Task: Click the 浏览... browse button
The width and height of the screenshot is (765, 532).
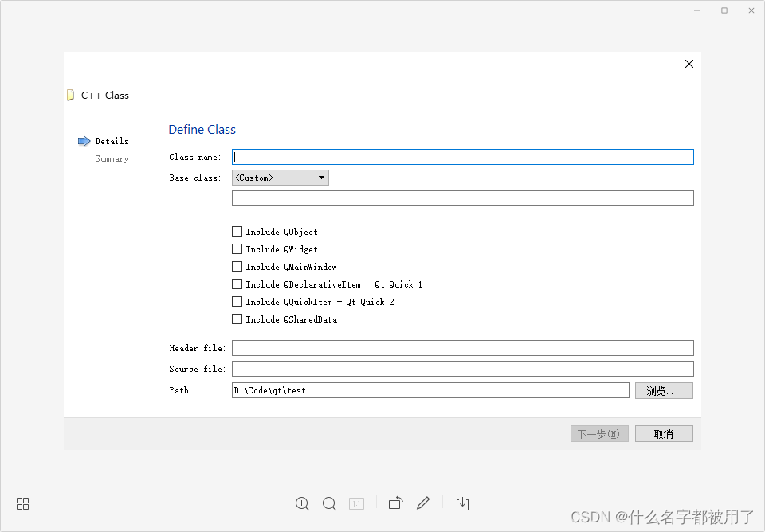Action: 664,390
